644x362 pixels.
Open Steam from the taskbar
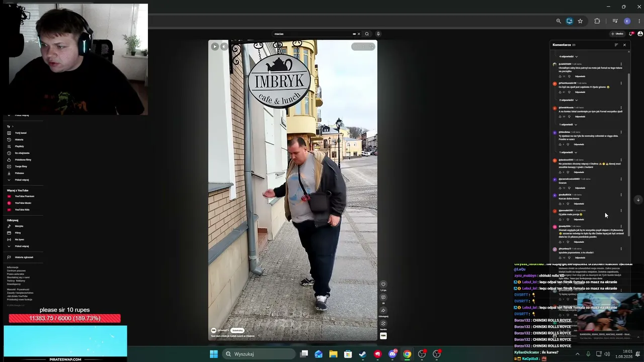363,354
